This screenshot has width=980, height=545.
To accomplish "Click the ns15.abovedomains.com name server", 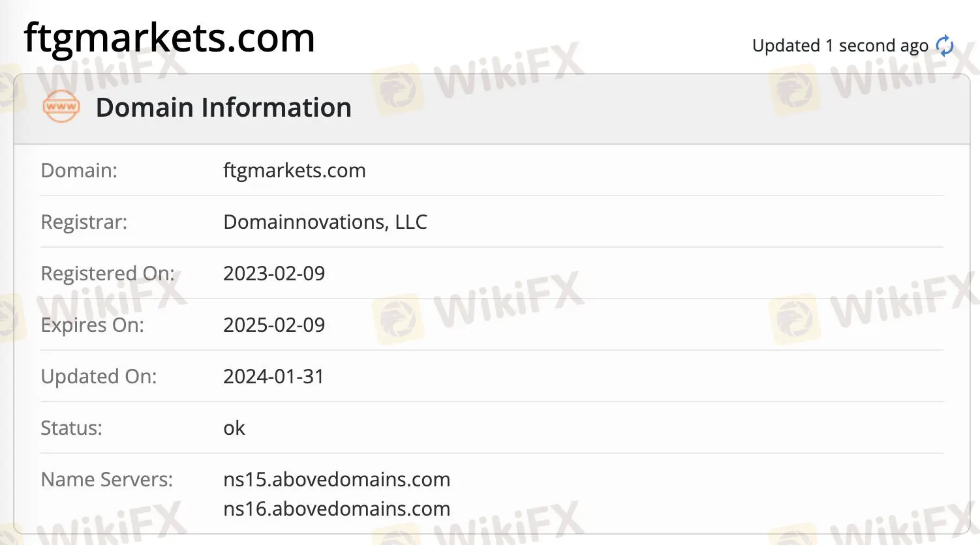I will tap(337, 479).
